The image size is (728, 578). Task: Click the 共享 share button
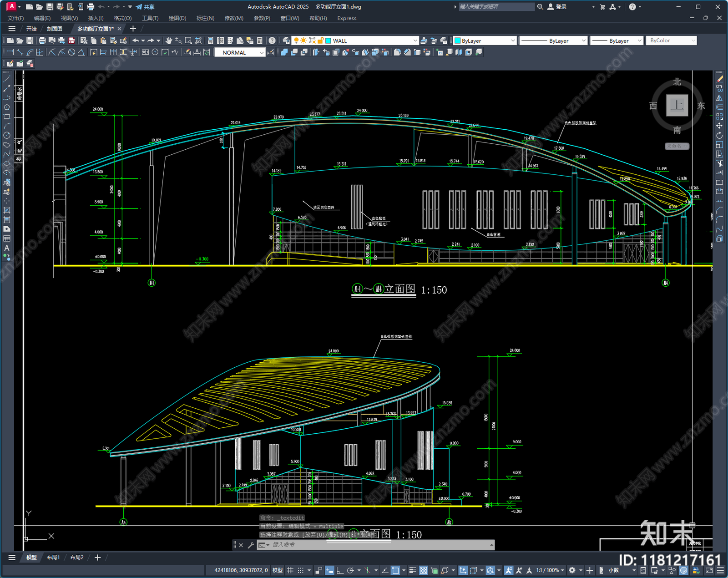(x=145, y=7)
